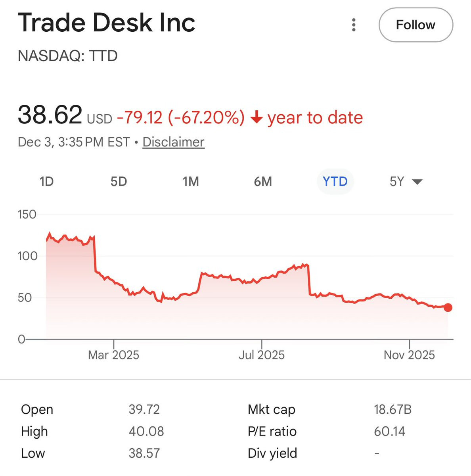Click the Mar 2025 axis marker
Viewport: 471px width, 476px height.
coord(113,355)
